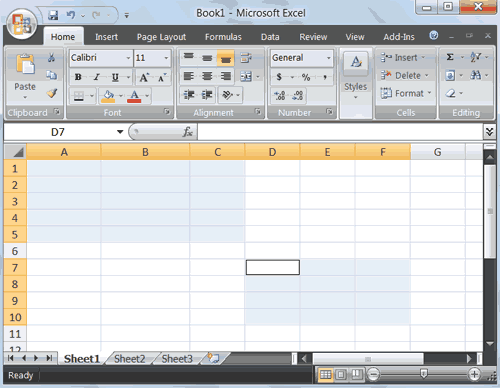This screenshot has height=388, width=500.
Task: Toggle Bottom Align vertical alignment
Action: (x=226, y=59)
